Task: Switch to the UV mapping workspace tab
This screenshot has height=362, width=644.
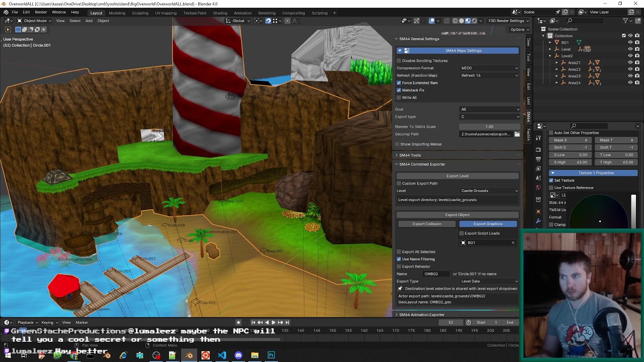Action: pyautogui.click(x=166, y=13)
